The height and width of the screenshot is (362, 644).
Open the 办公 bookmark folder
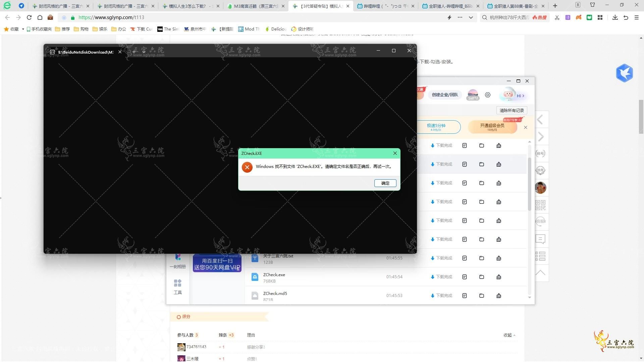[x=119, y=29]
